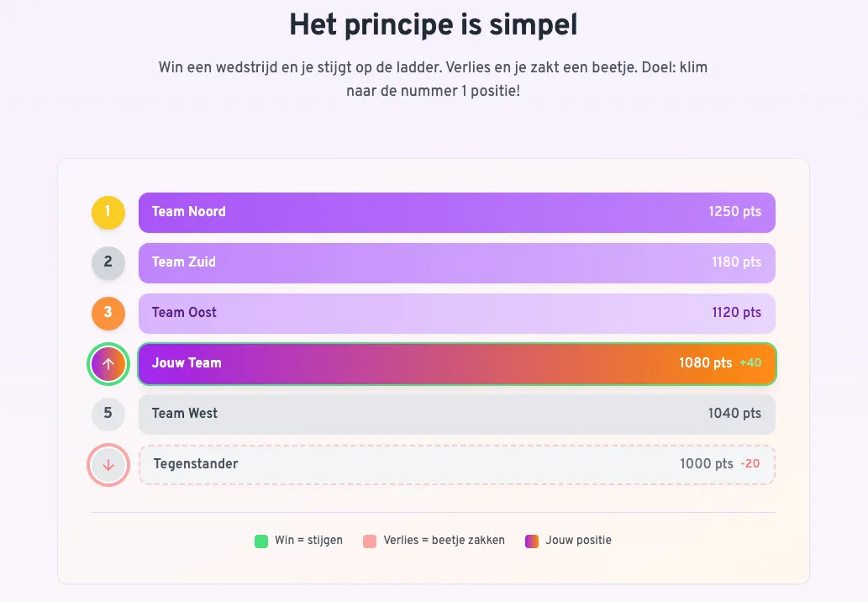This screenshot has height=602, width=868.
Task: Click the down arrow icon beside Tegenstander
Action: 108,464
